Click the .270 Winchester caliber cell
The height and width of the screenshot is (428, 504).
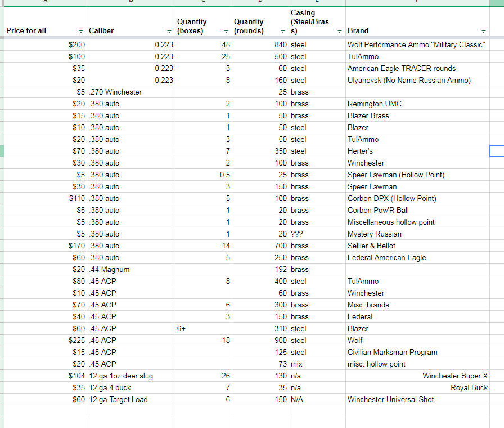click(x=131, y=92)
